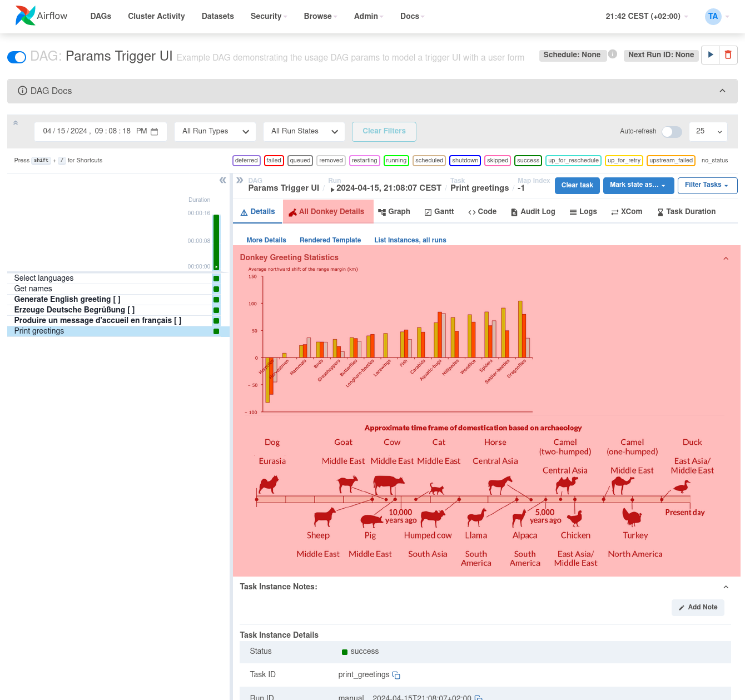Screen dimensions: 745x700
Task: Click the date filter input field
Action: [x=101, y=131]
